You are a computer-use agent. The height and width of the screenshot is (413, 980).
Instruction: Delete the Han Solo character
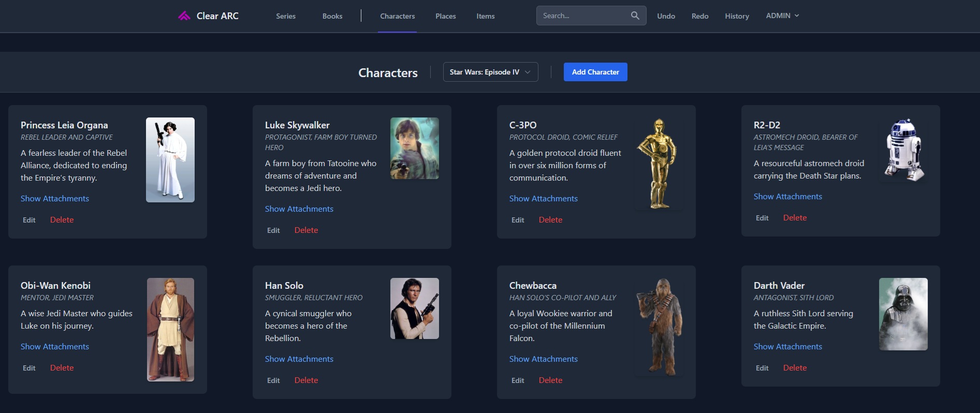point(306,380)
